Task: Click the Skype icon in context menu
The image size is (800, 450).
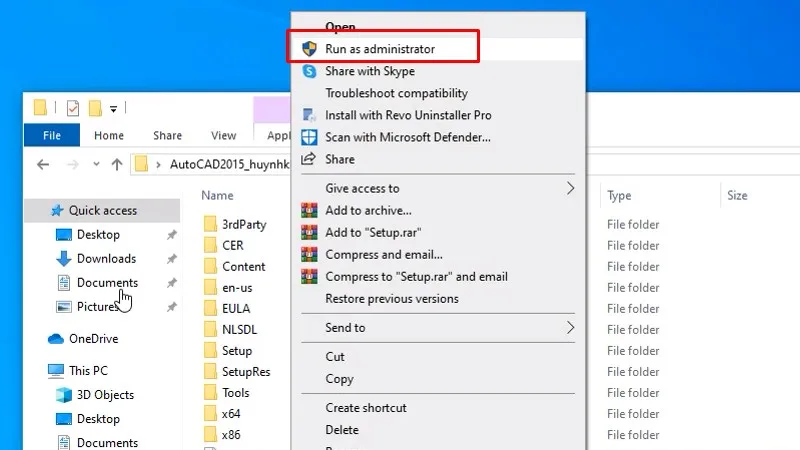Action: pos(309,71)
